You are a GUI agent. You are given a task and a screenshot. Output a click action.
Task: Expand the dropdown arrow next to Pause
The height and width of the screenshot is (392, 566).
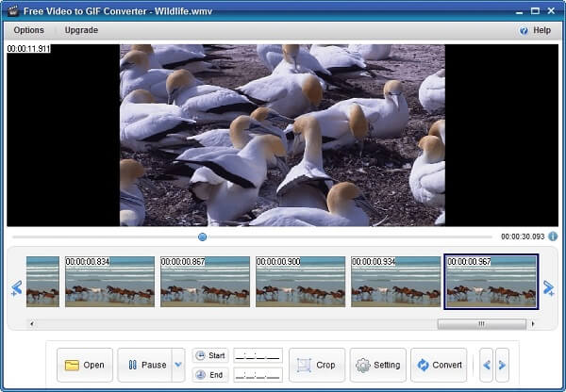(x=178, y=365)
